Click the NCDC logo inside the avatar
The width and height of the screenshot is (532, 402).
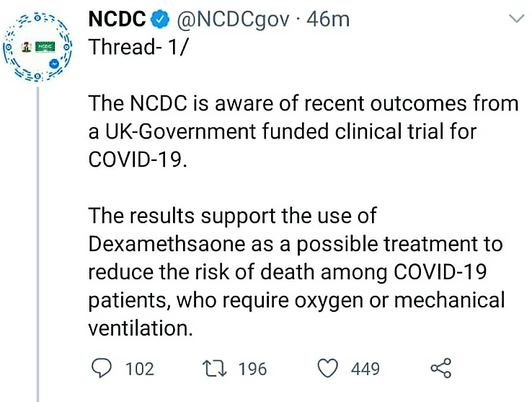point(46,47)
